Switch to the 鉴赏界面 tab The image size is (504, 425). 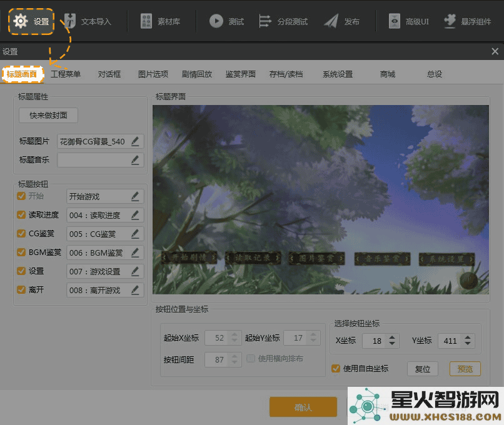pos(240,74)
